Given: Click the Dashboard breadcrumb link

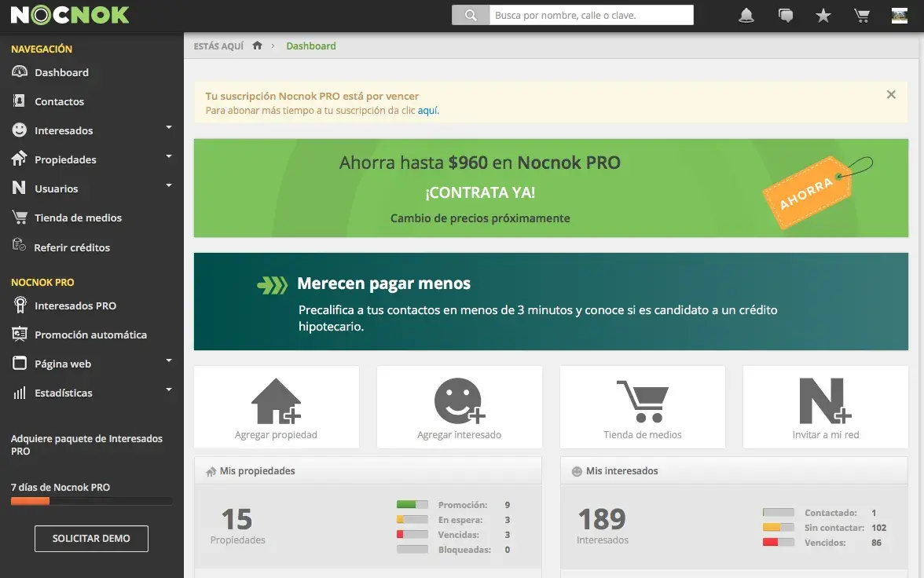Looking at the screenshot, I should tap(311, 46).
